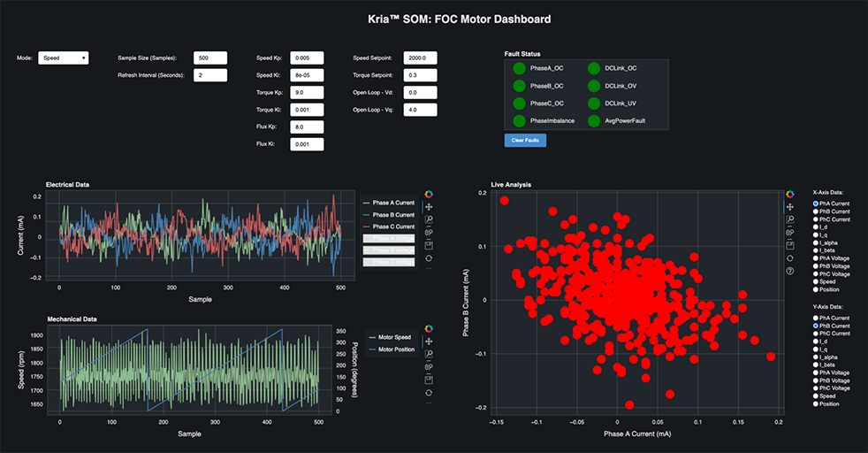Click the DCLink_OV fault label

(x=621, y=86)
